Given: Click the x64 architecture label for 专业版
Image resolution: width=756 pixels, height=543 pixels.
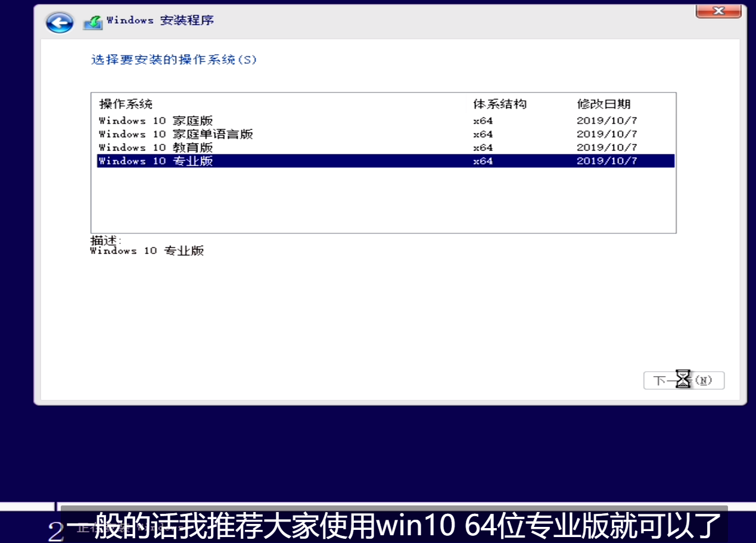Looking at the screenshot, I should tap(483, 160).
